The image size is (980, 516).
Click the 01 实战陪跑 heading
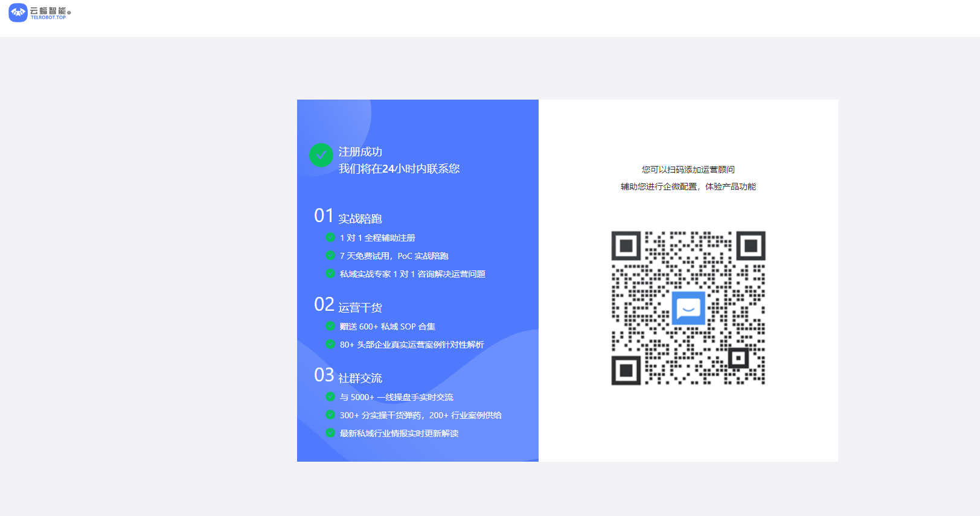348,216
